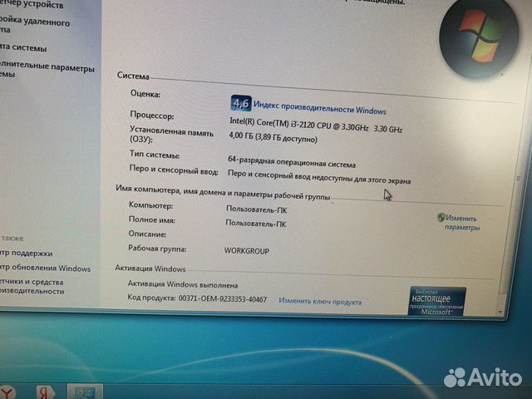Click the Оценка label

145,94
